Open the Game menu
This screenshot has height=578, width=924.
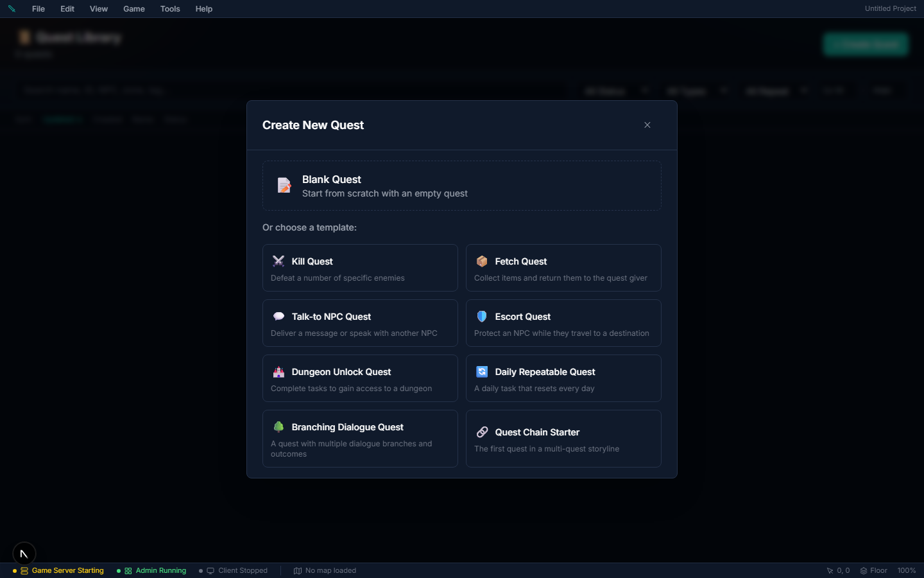click(134, 9)
